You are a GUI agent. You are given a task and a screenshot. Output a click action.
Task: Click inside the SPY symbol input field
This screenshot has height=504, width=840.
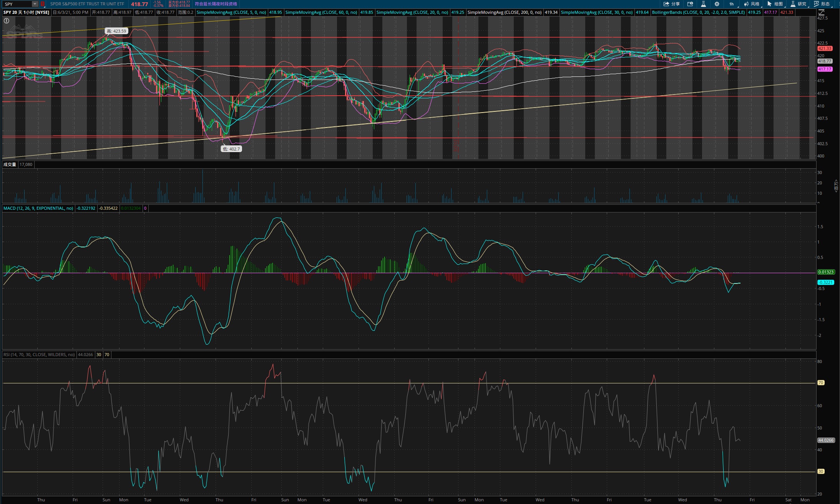coord(17,4)
